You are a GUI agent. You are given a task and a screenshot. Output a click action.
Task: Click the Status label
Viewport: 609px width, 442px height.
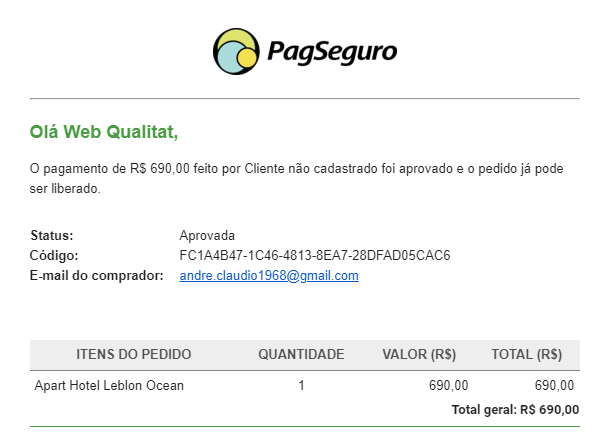52,235
